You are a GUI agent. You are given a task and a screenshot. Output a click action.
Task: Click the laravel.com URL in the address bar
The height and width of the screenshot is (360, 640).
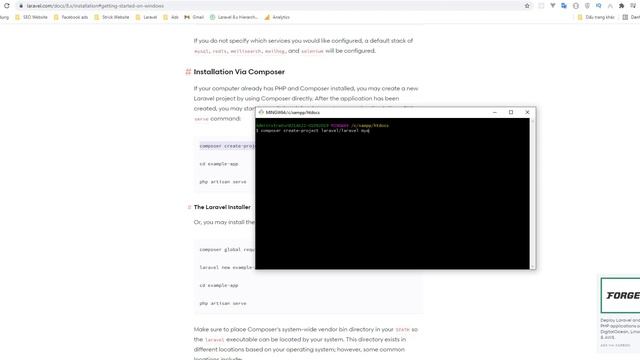(95, 6)
